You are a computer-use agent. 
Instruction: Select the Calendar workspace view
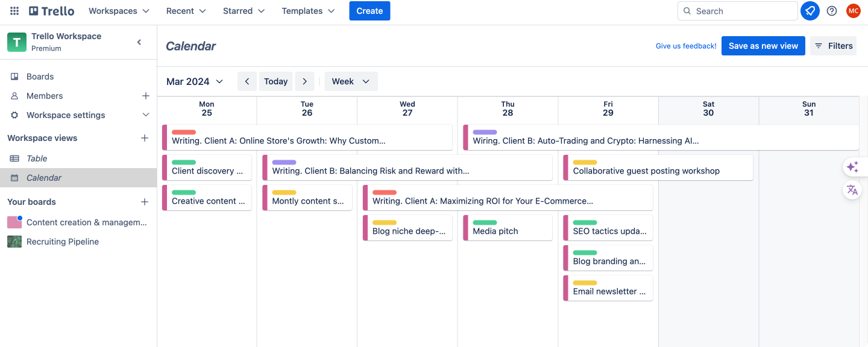(78, 178)
